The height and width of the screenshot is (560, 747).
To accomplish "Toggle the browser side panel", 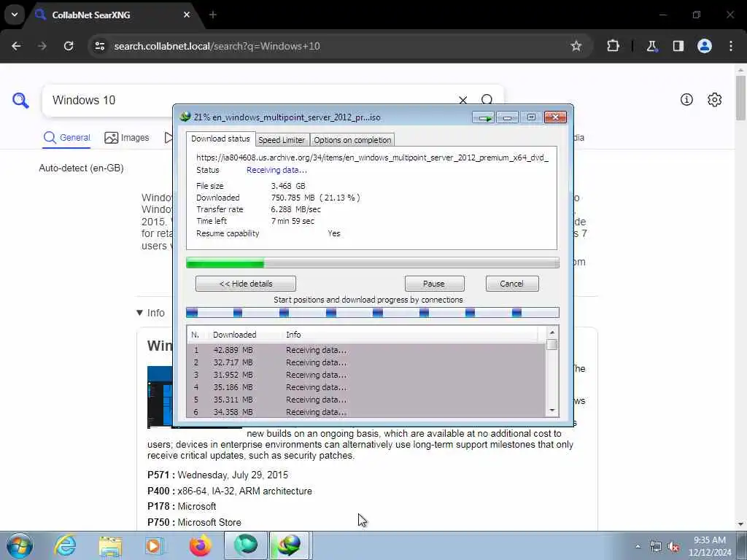I will point(678,46).
